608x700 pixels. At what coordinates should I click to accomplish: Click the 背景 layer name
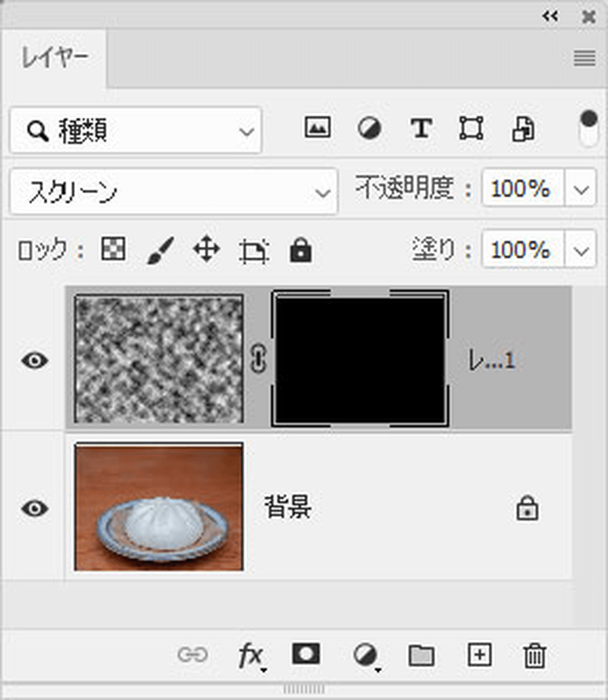(x=288, y=507)
